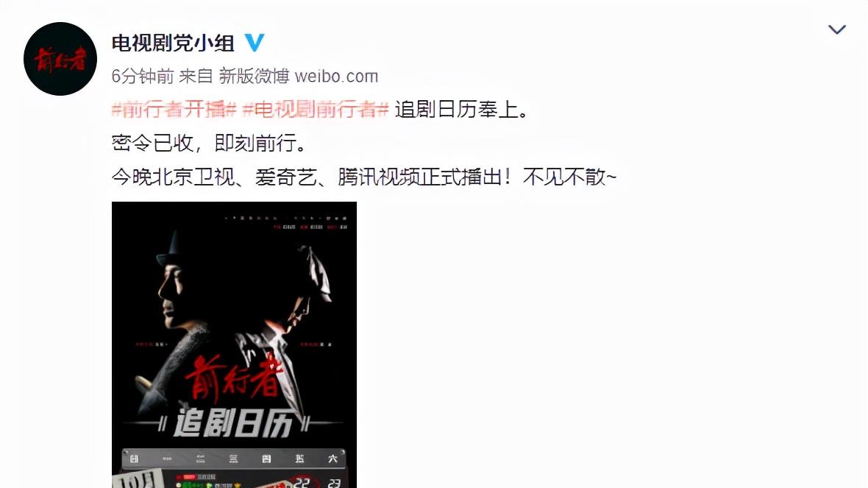This screenshot has height=488, width=868.
Task: Click the 追剧日历奉上 caption text
Action: tap(462, 110)
